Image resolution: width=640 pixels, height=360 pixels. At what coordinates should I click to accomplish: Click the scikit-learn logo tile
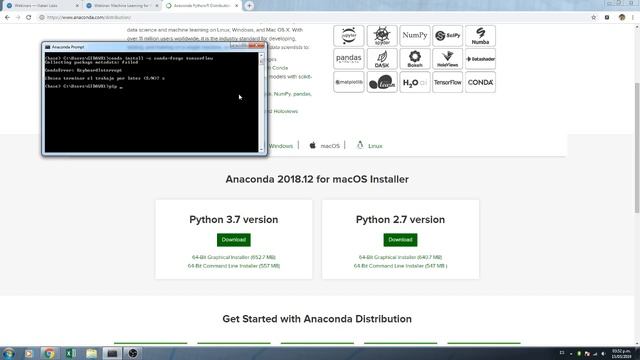[x=382, y=82]
